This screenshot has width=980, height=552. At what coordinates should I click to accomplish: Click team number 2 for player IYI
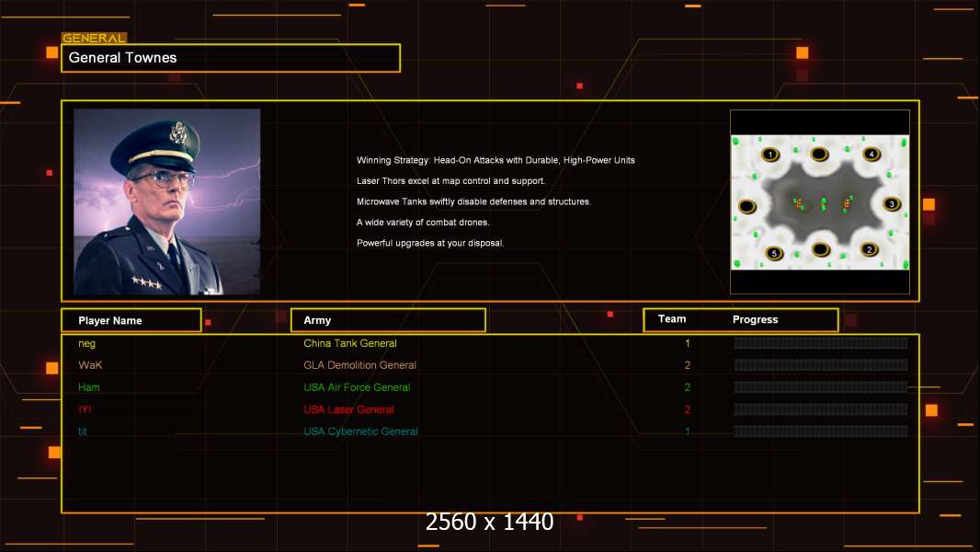coord(687,409)
